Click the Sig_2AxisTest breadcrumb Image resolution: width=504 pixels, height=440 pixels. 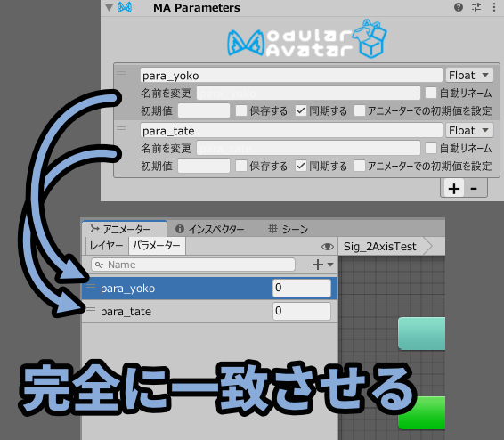[380, 247]
